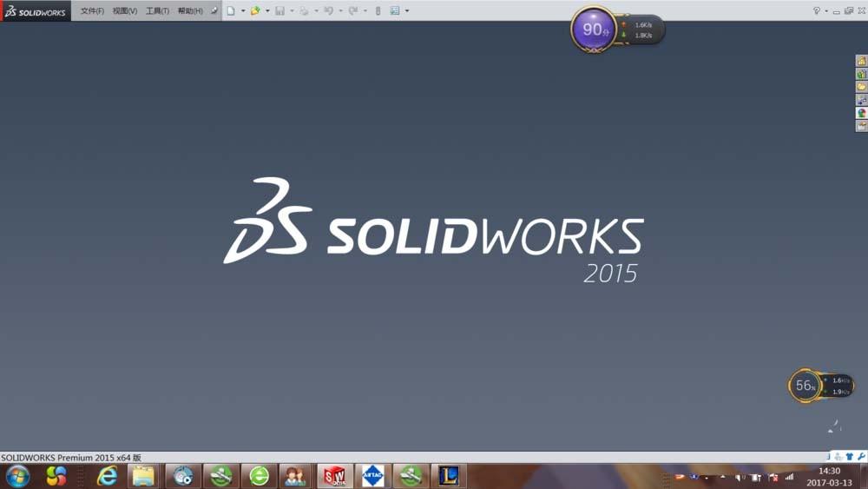
Task: Pin the menu bar with pushpin icon
Action: [214, 10]
